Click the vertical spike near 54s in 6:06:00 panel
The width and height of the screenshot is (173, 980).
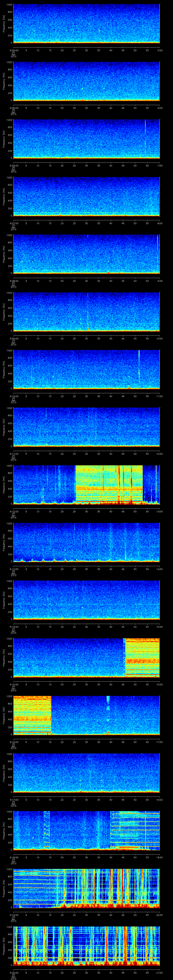point(145,139)
